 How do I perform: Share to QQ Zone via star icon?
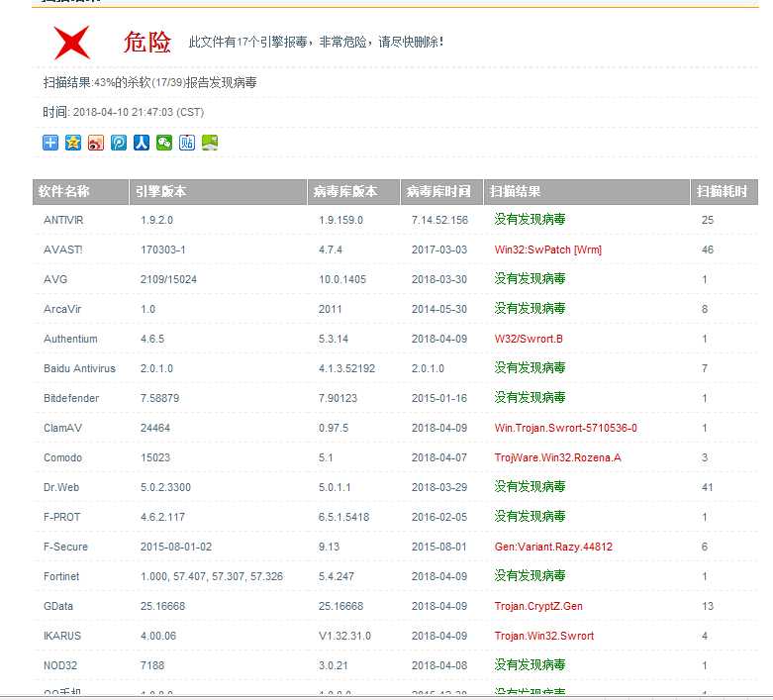[73, 143]
